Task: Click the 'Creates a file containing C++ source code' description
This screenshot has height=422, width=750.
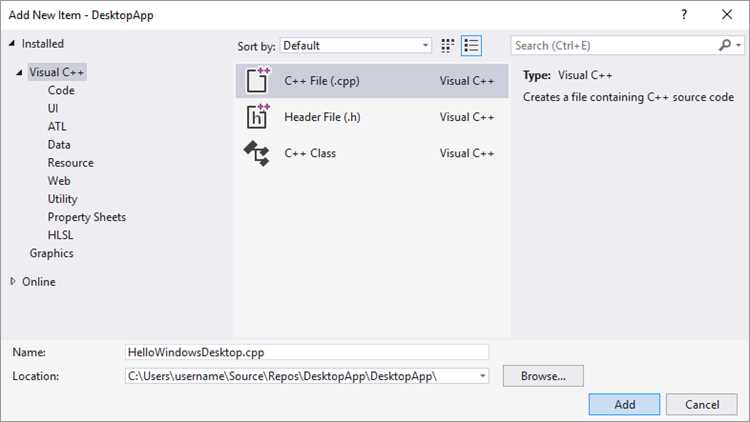Action: [628, 97]
